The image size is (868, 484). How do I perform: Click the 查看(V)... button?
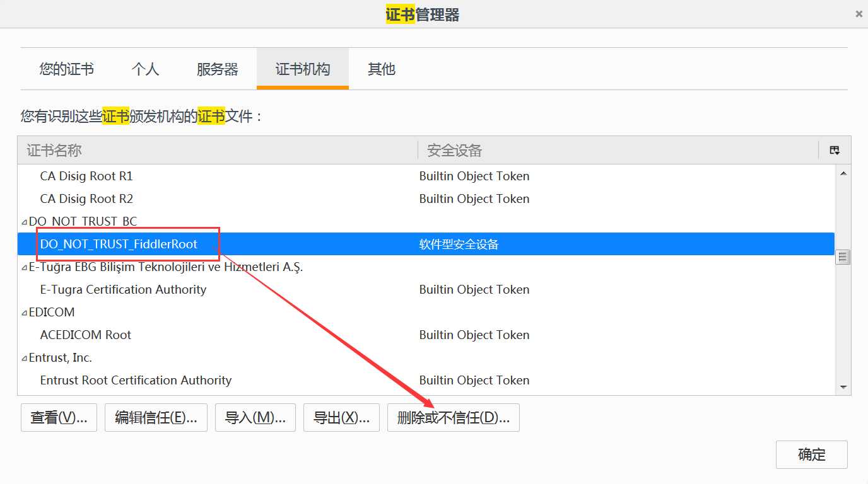click(59, 417)
